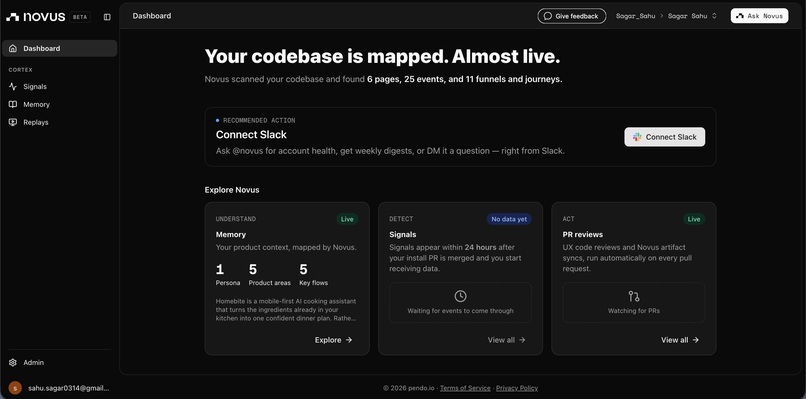Click the Novus logo in sidebar
Image resolution: width=806 pixels, height=399 pixels.
(x=35, y=17)
